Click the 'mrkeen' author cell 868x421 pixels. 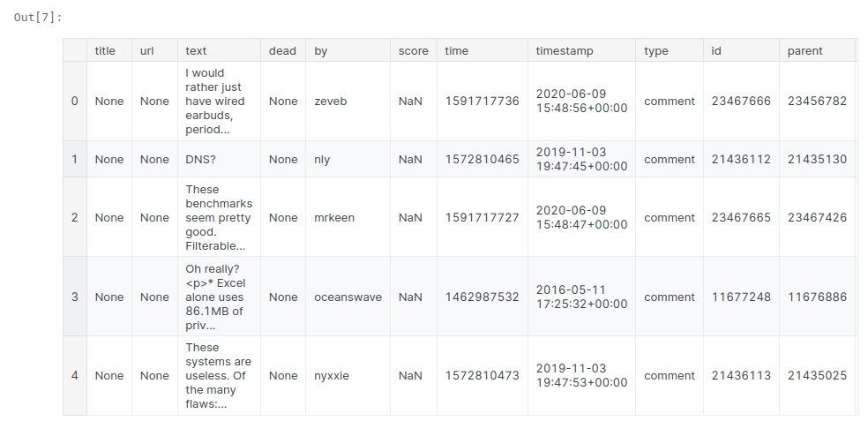pos(334,218)
